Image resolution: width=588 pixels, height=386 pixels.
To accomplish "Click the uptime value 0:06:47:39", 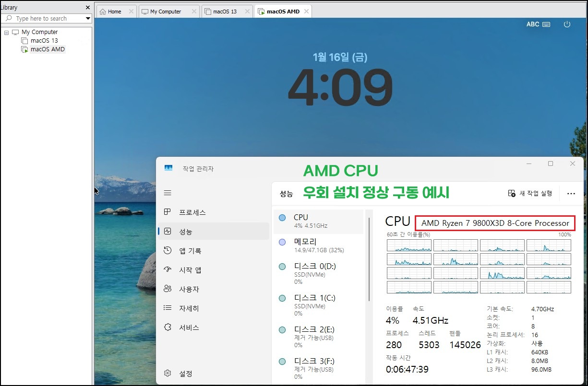I will [x=407, y=369].
